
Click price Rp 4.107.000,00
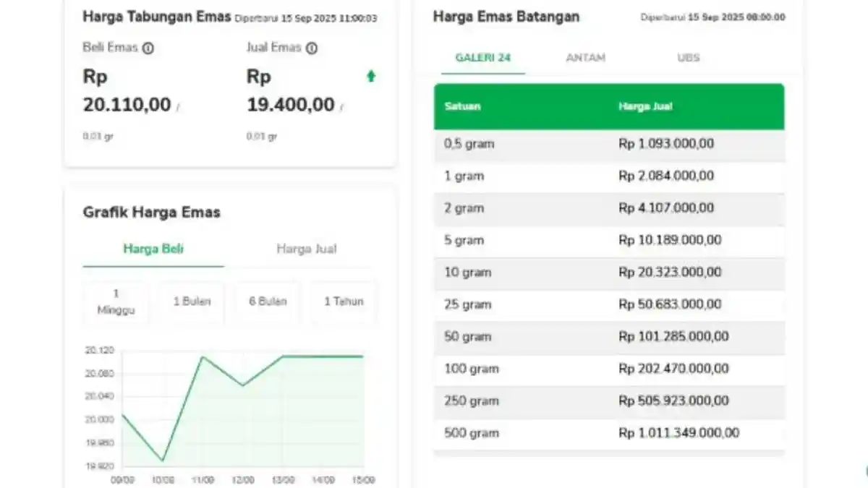click(x=666, y=208)
